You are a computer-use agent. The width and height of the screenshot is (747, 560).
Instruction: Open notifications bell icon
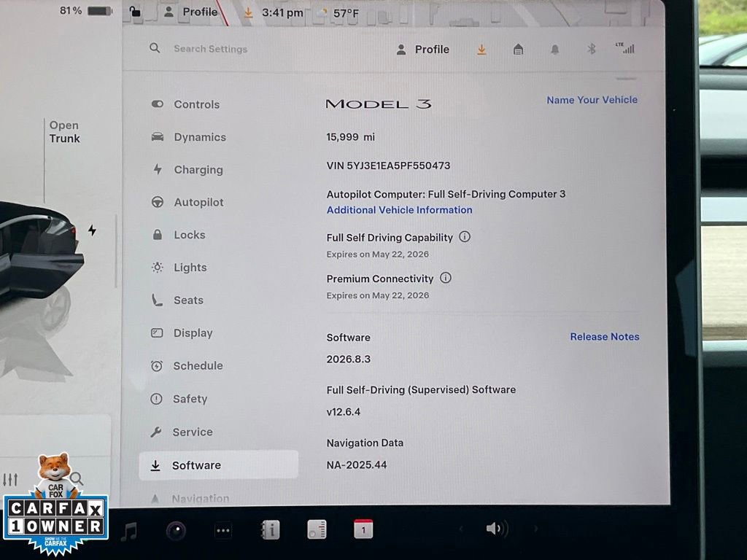(555, 49)
